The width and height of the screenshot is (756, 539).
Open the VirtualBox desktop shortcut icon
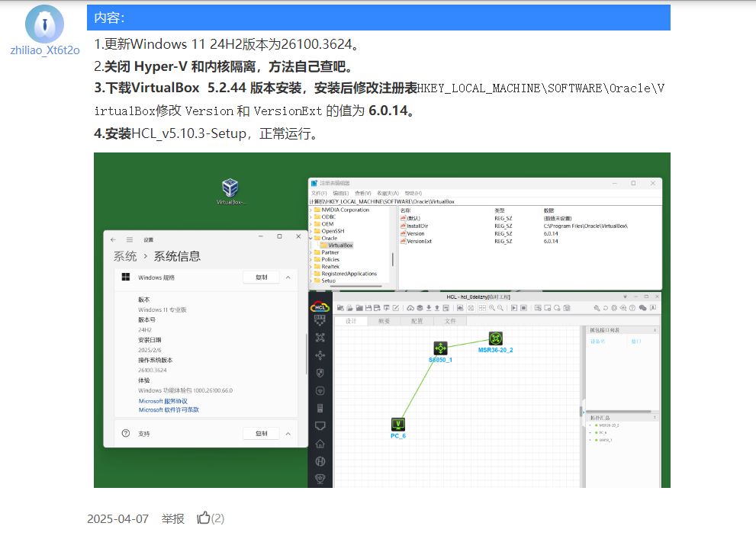point(230,191)
